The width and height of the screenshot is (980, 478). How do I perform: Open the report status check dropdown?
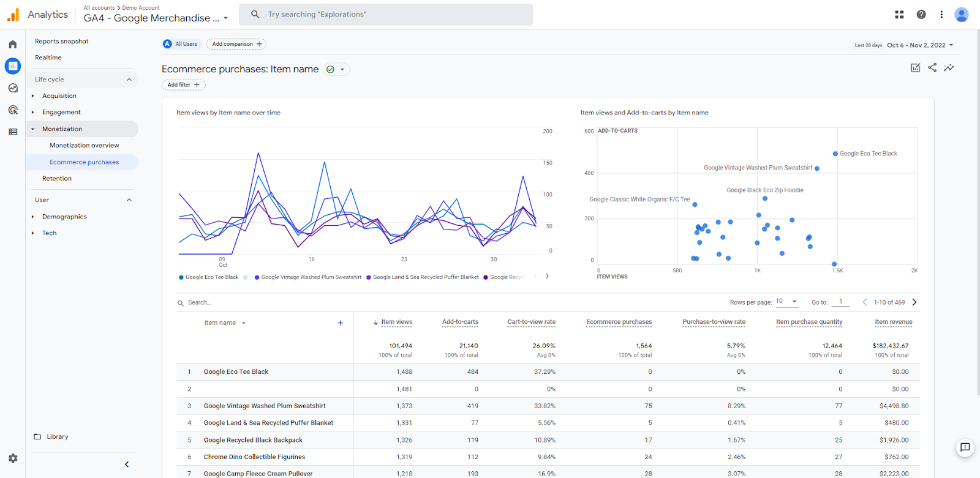(336, 69)
